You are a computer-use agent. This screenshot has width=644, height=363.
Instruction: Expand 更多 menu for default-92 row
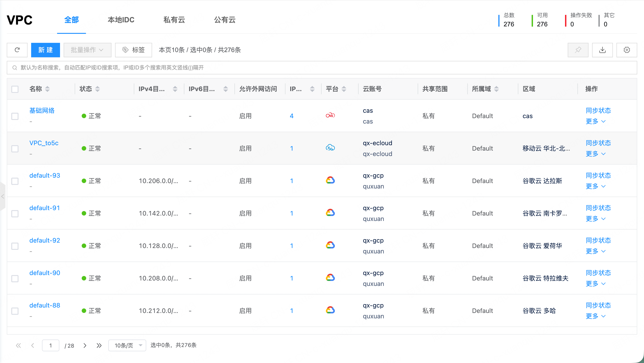click(596, 251)
